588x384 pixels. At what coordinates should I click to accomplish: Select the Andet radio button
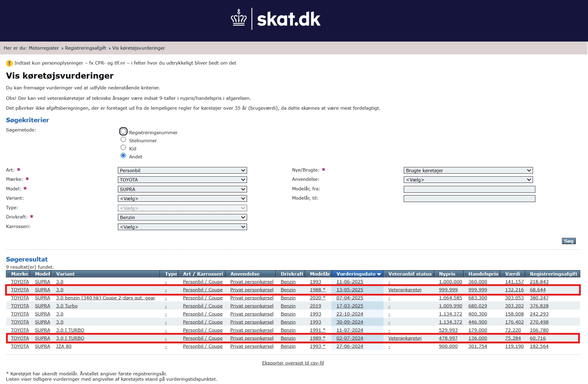[x=123, y=156]
